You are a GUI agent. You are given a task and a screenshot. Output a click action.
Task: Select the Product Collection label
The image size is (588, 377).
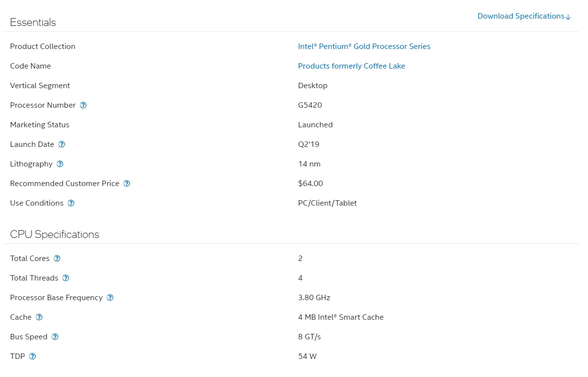coord(43,47)
